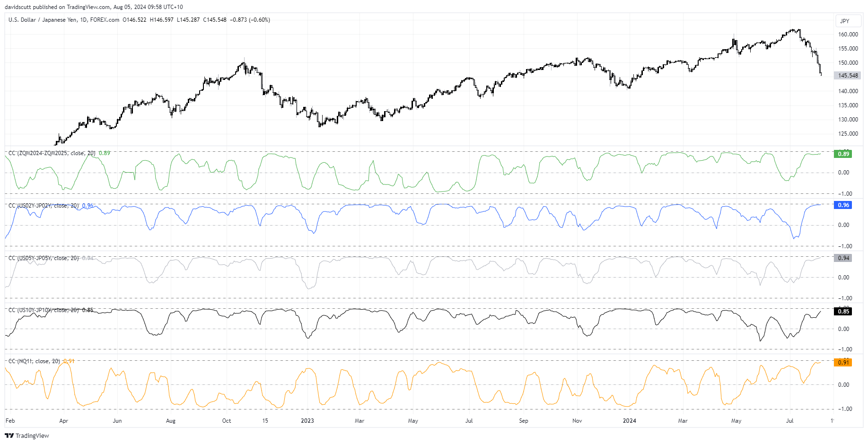868x444 pixels.
Task: Select the high value H146.597
Action: [161, 20]
